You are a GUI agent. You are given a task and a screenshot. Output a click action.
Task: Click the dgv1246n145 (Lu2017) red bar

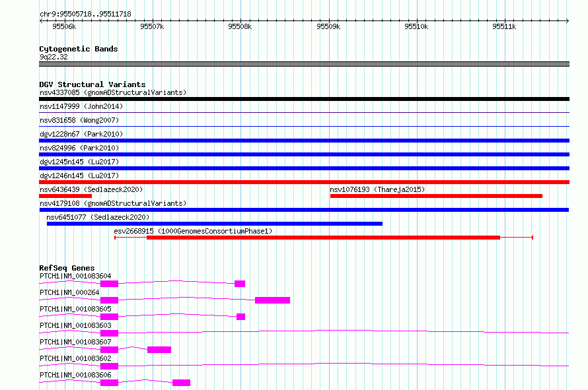pos(304,182)
